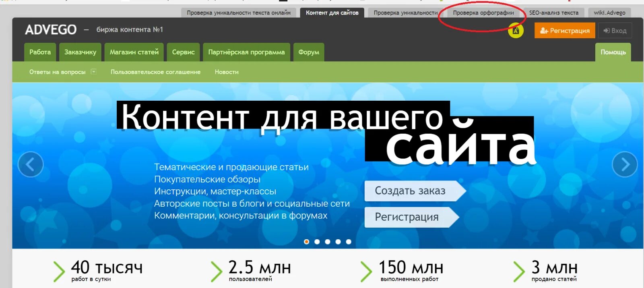Select the fourth slide indicator dot
644x288 pixels.
pos(338,242)
